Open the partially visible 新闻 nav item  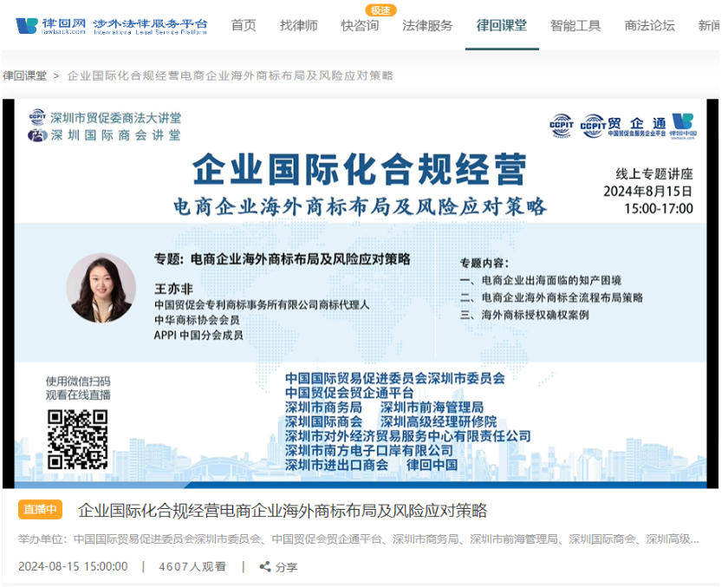[709, 25]
